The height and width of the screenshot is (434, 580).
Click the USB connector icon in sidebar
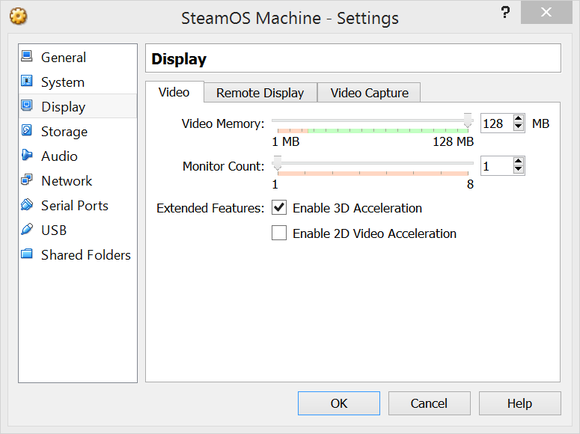coord(27,229)
